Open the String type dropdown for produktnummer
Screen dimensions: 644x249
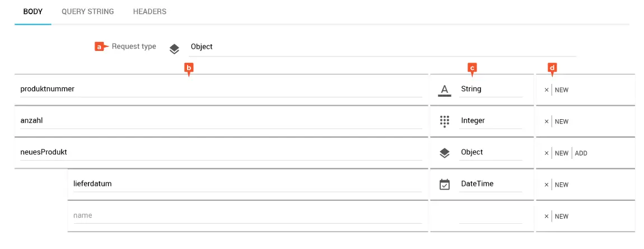click(490, 89)
